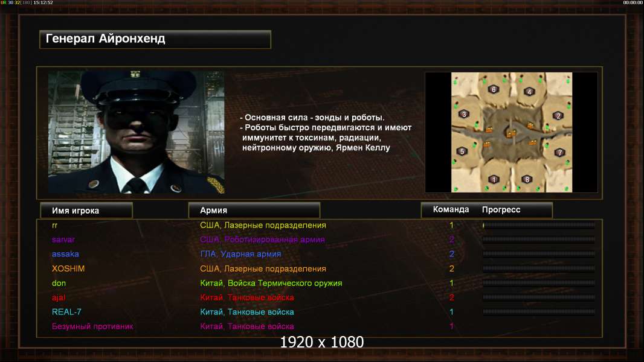Click start position 1 marker on minimap
Viewport: 644px width, 362px height.
(494, 179)
